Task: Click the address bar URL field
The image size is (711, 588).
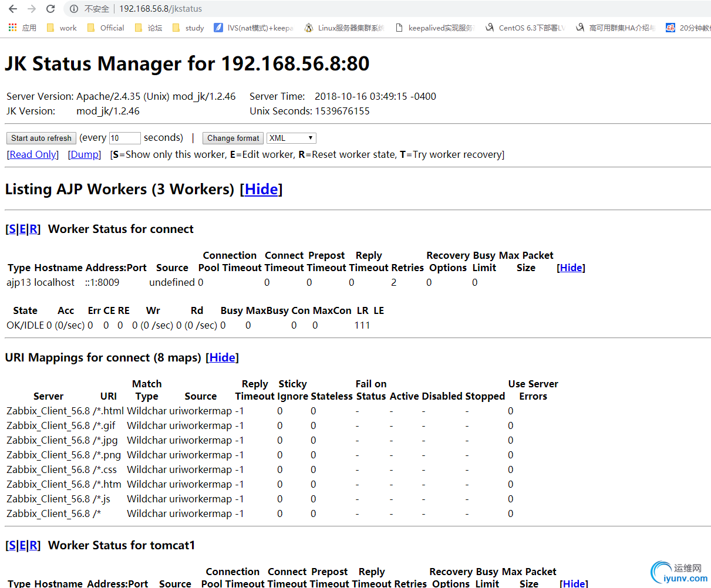Action: 160,9
